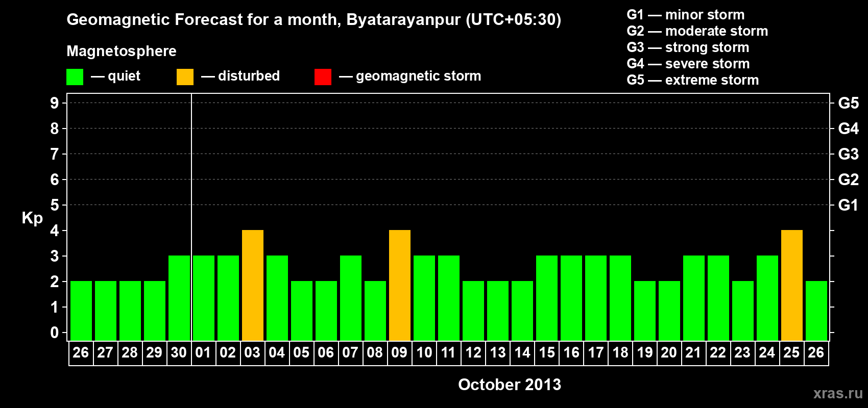Click the 'G1 — minor storm' legend text
868x408 pixels.
[686, 15]
